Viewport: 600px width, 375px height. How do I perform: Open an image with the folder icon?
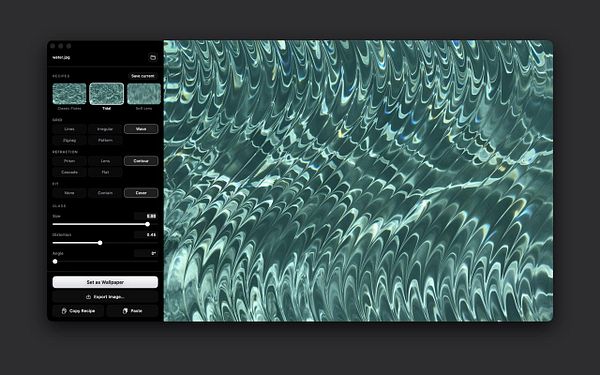click(153, 57)
